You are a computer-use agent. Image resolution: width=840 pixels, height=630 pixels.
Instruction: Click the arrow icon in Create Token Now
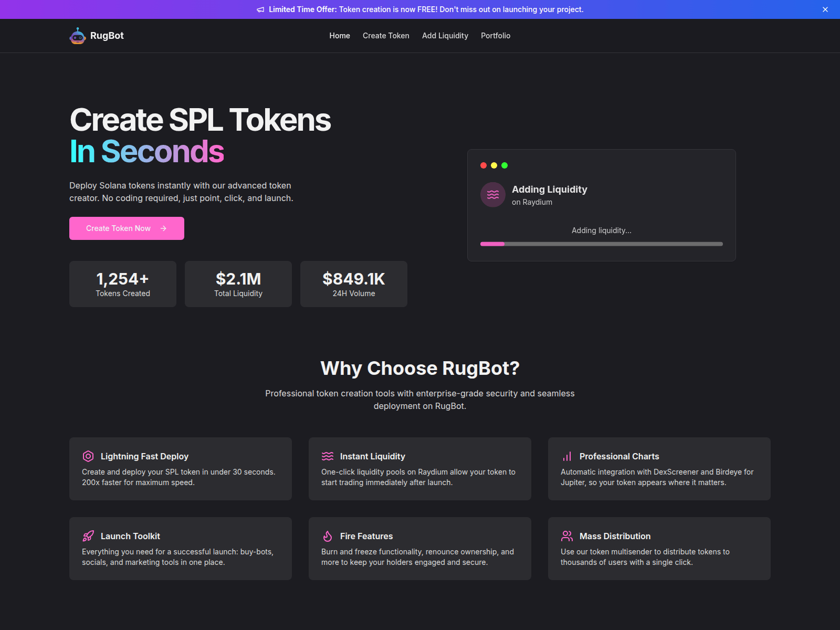(x=163, y=228)
